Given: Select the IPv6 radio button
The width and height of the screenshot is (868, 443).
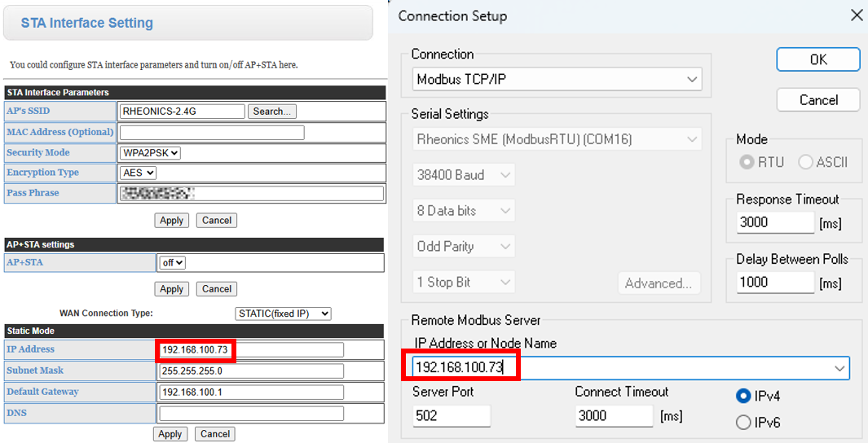Looking at the screenshot, I should click(x=743, y=423).
